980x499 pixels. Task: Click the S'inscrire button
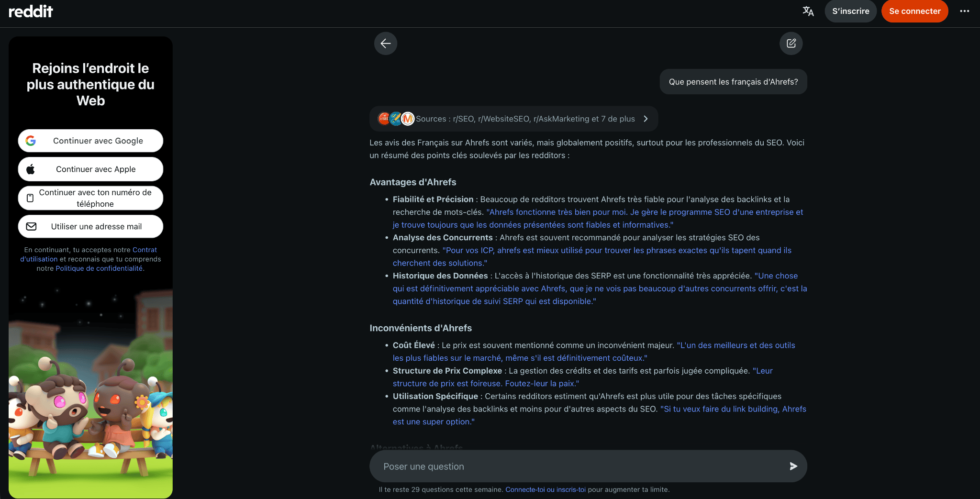point(850,11)
